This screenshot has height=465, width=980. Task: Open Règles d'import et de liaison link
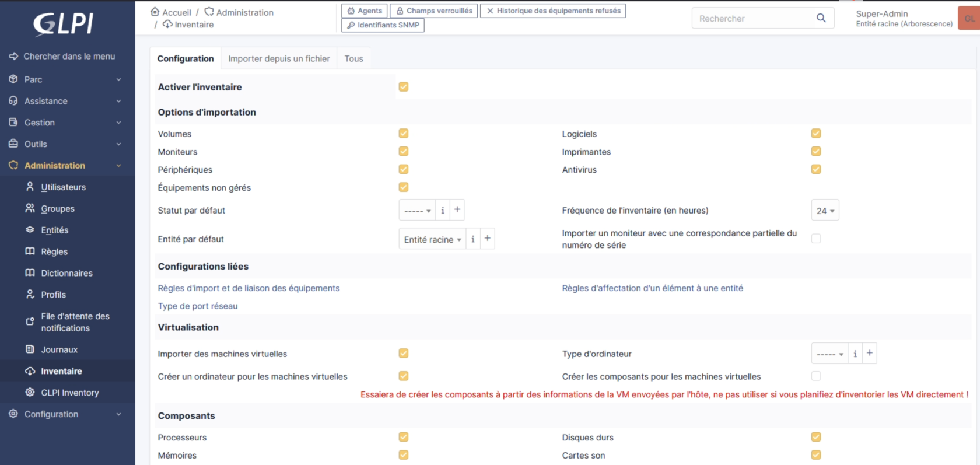pos(249,288)
